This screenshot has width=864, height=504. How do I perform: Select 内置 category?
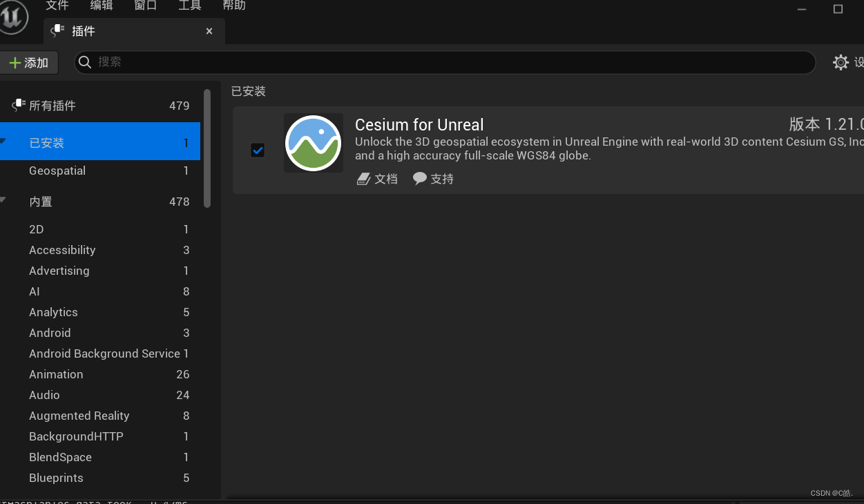tap(100, 202)
